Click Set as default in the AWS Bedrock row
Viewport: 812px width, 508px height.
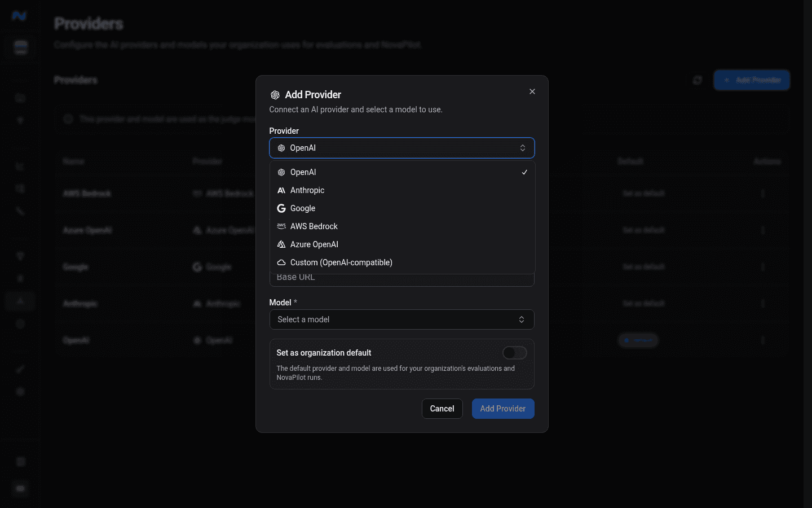(x=643, y=194)
